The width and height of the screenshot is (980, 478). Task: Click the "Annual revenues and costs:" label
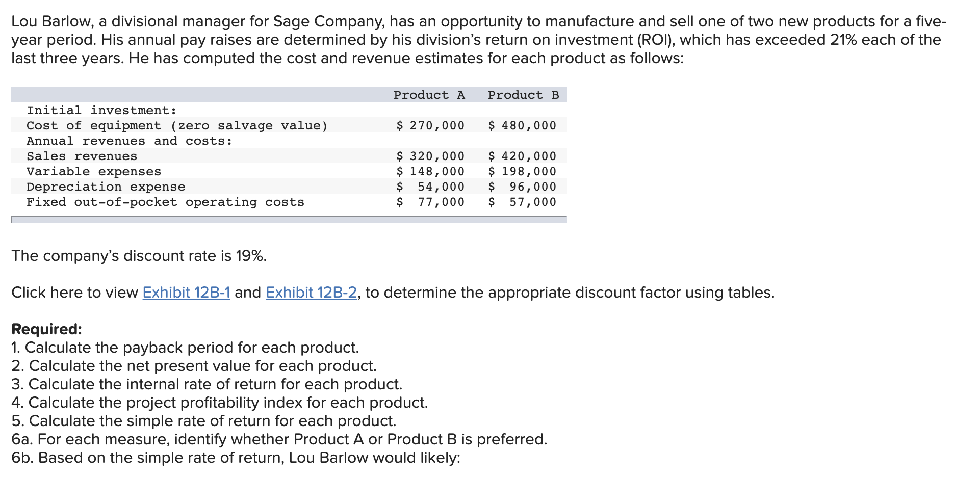pyautogui.click(x=130, y=141)
